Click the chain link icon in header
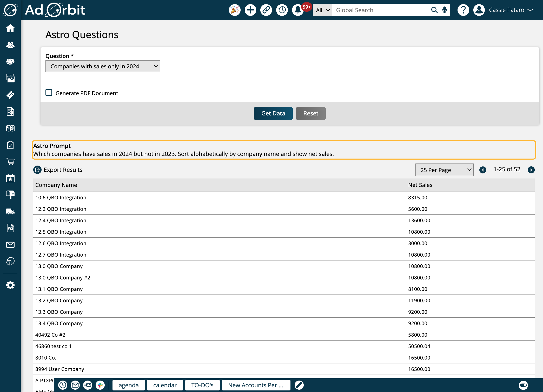The height and width of the screenshot is (392, 543). pos(266,10)
